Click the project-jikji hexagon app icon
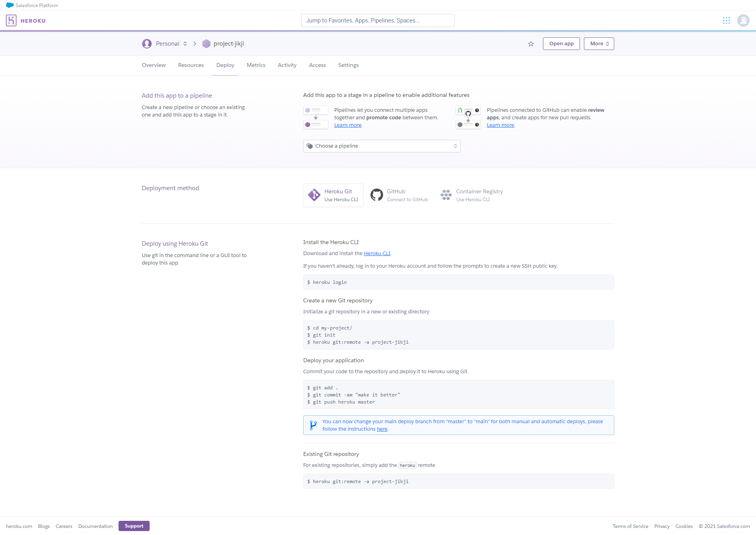Screen dimensions: 756x535 pyautogui.click(x=206, y=44)
